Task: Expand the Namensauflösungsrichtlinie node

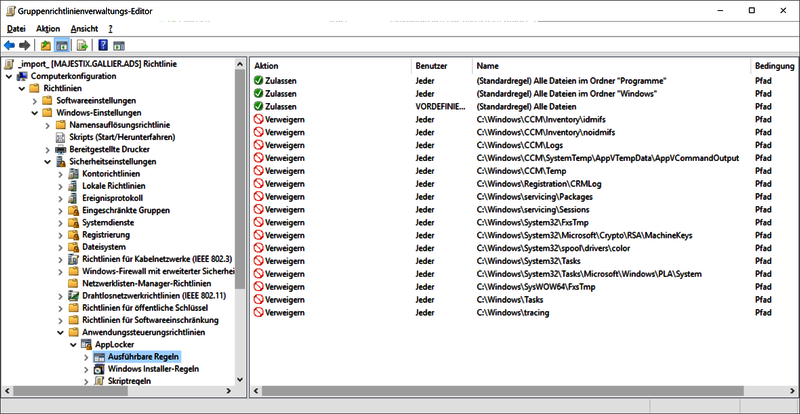Action: click(48, 125)
